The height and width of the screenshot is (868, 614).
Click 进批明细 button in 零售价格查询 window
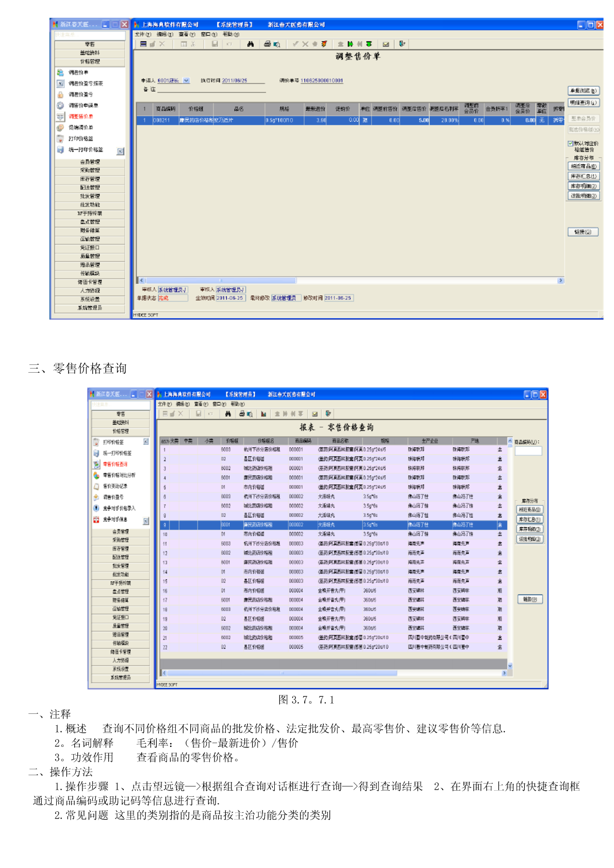529,539
